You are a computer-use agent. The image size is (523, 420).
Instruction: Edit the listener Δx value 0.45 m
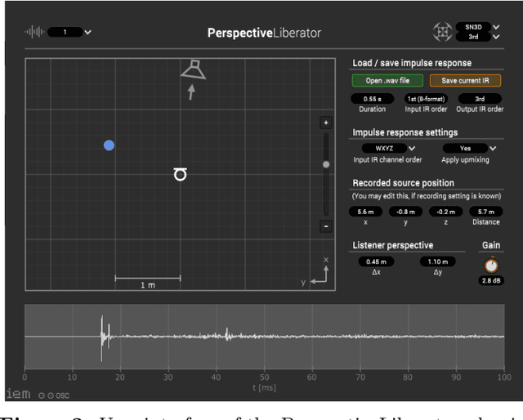(x=376, y=261)
